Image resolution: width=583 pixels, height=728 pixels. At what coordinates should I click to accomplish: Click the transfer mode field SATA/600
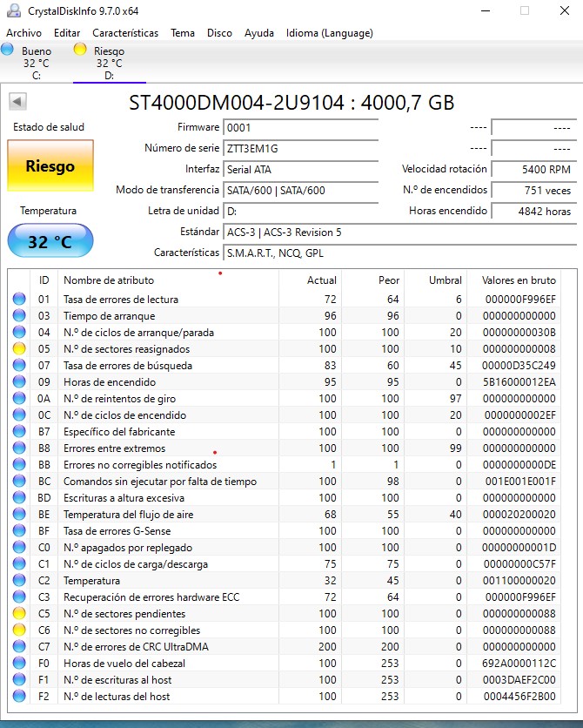300,191
